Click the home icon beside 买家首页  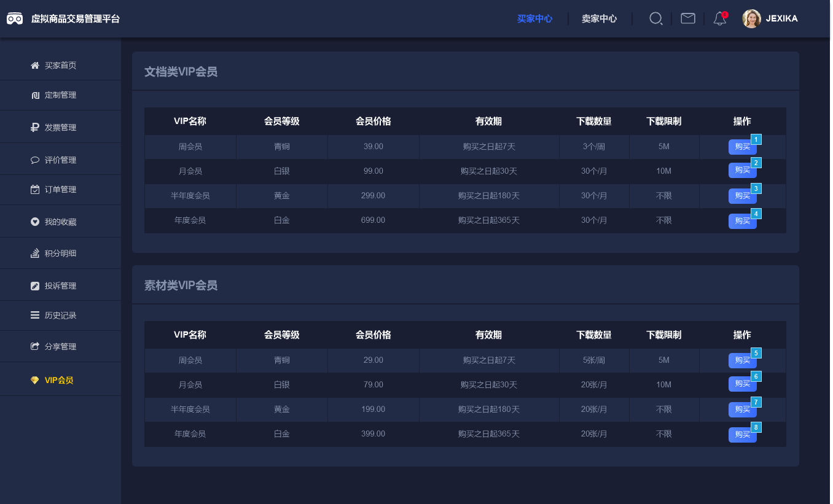[35, 65]
